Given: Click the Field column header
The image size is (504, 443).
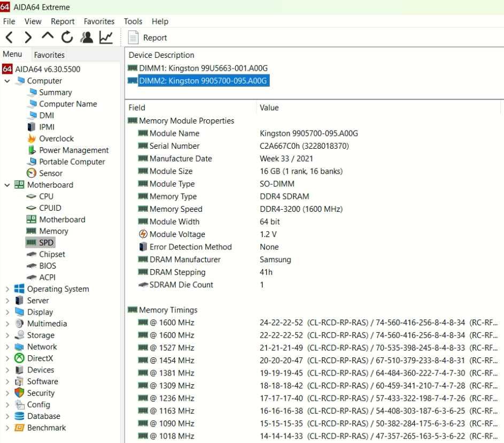Looking at the screenshot, I should click(137, 108).
